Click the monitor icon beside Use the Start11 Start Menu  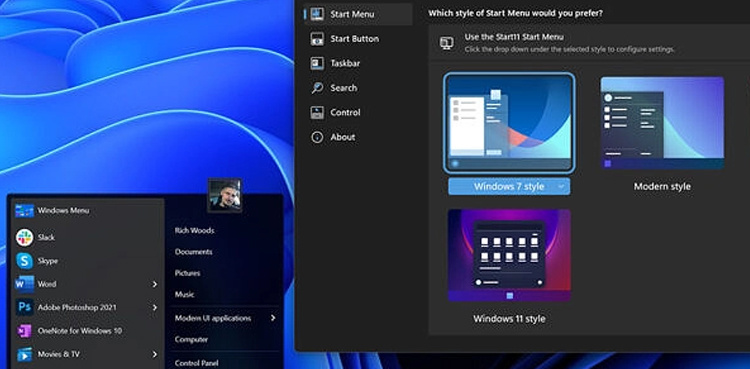point(446,43)
